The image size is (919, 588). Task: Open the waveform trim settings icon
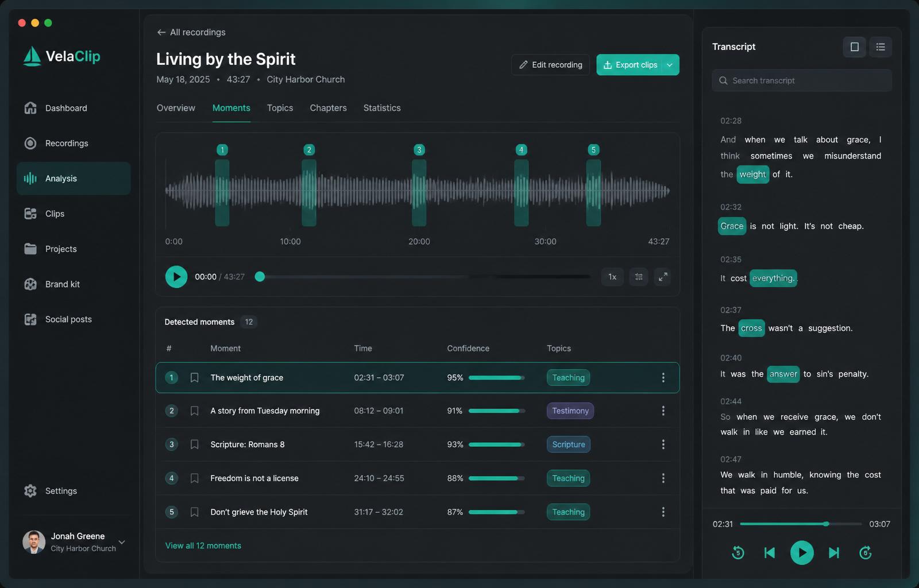pos(639,277)
